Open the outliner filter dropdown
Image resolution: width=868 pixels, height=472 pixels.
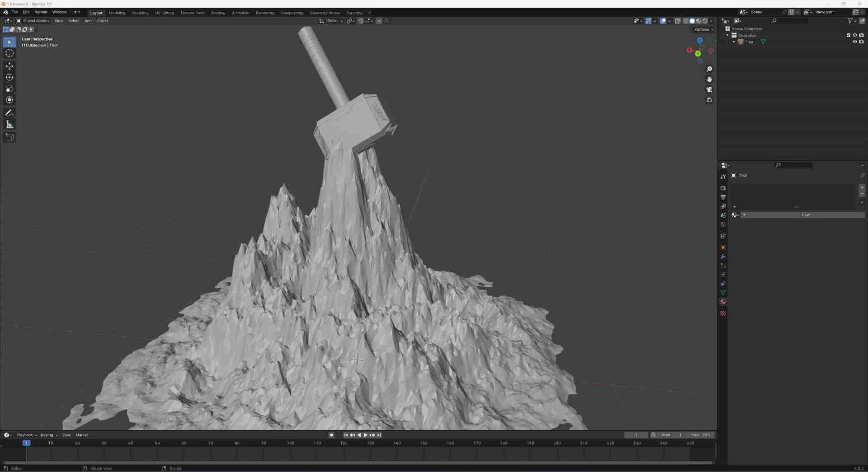[x=851, y=21]
